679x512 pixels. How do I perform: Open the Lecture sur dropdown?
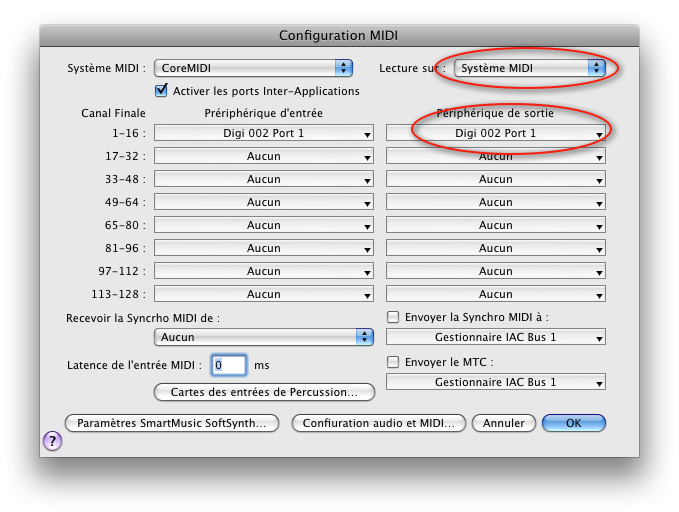point(530,68)
